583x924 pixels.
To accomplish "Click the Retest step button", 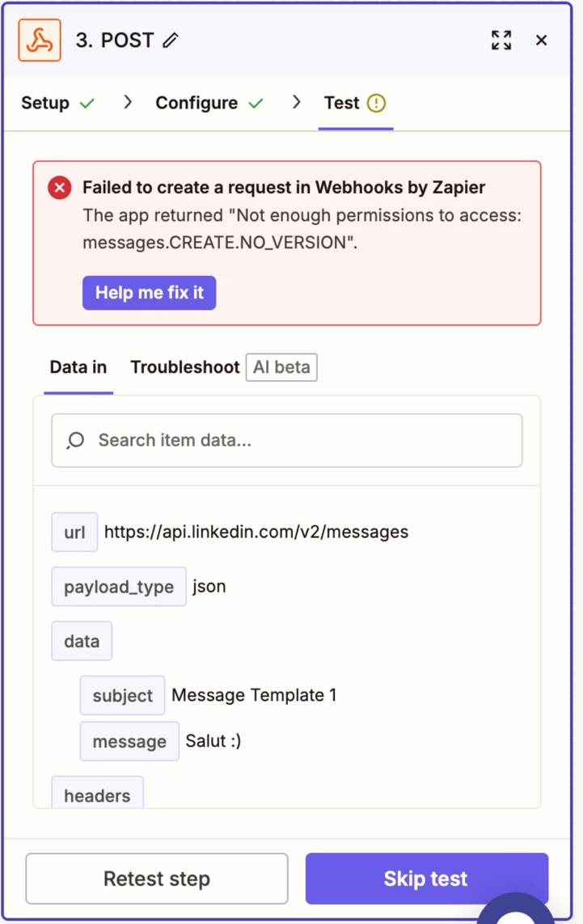I will pos(157,879).
